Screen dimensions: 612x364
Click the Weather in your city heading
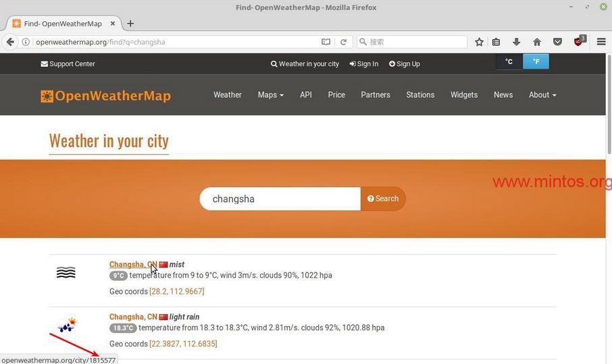[x=109, y=141]
